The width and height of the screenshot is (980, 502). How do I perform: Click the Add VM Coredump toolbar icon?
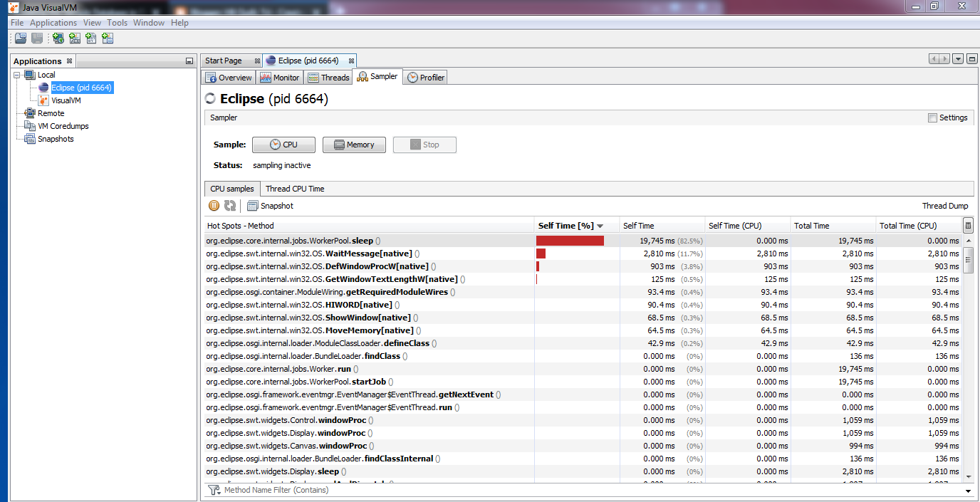click(x=91, y=38)
